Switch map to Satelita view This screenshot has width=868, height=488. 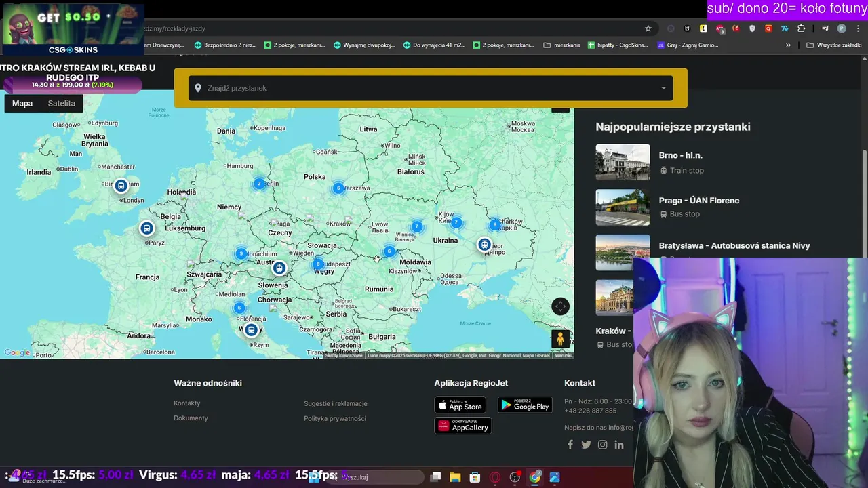(x=62, y=104)
